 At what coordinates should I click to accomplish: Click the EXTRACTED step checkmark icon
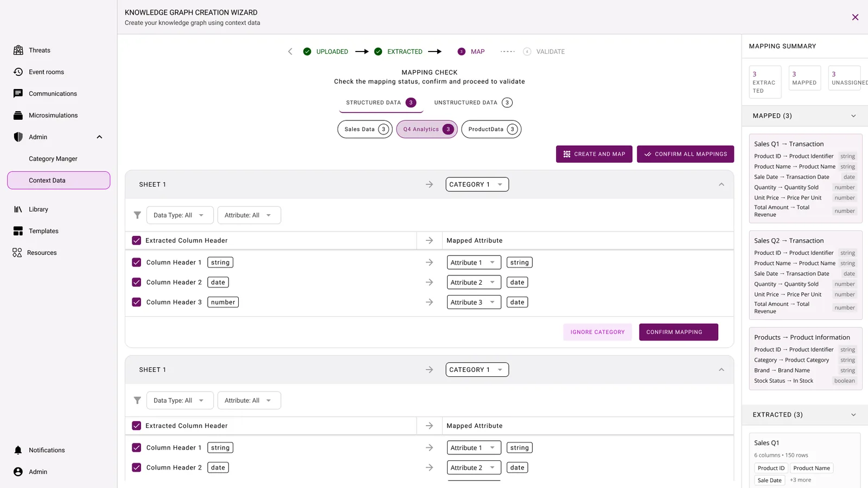[x=378, y=52]
